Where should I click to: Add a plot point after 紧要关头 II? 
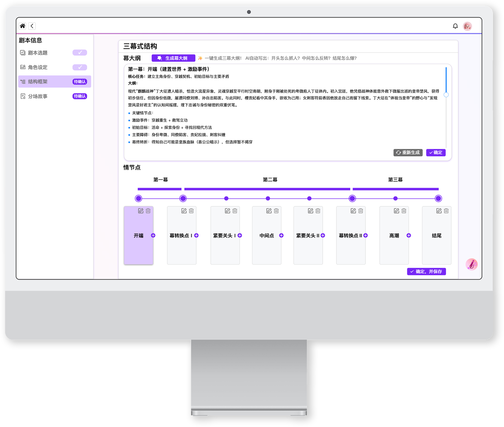(x=323, y=235)
